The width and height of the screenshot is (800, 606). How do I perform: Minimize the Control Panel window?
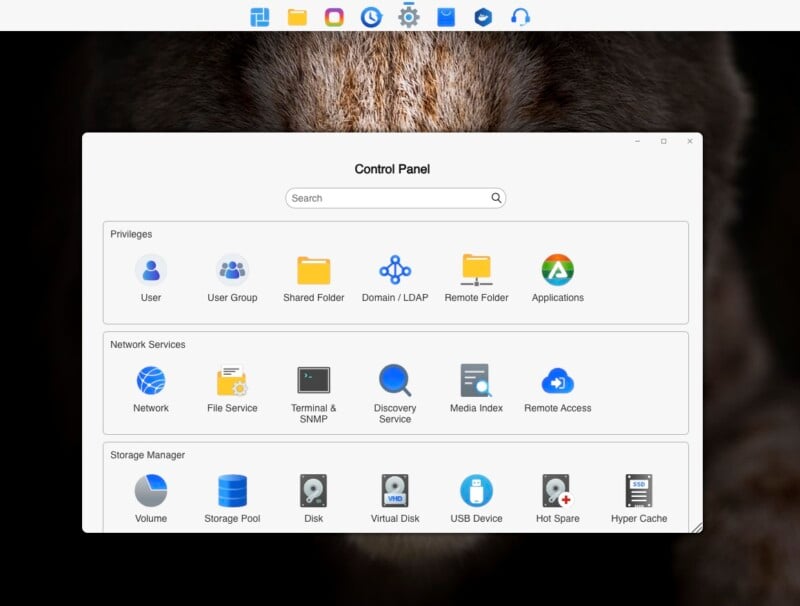(x=638, y=141)
